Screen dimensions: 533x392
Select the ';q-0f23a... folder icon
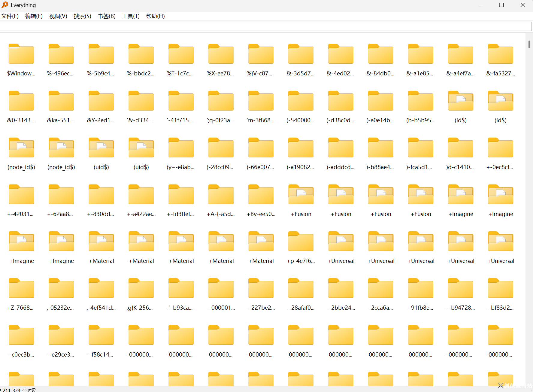tap(221, 101)
